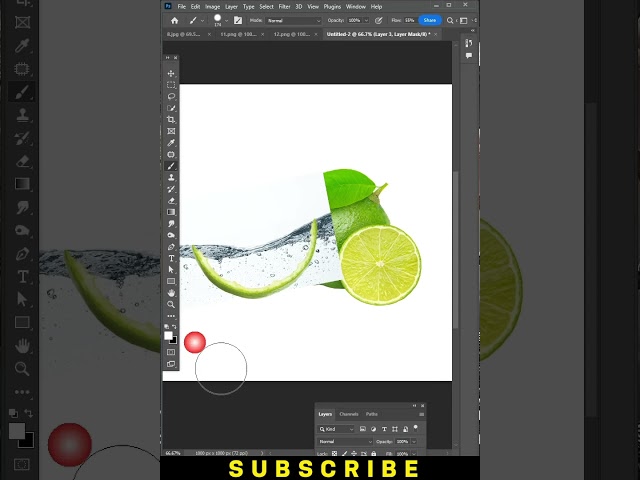Select the Eyedropper tool
The height and width of the screenshot is (480, 640).
pyautogui.click(x=171, y=143)
